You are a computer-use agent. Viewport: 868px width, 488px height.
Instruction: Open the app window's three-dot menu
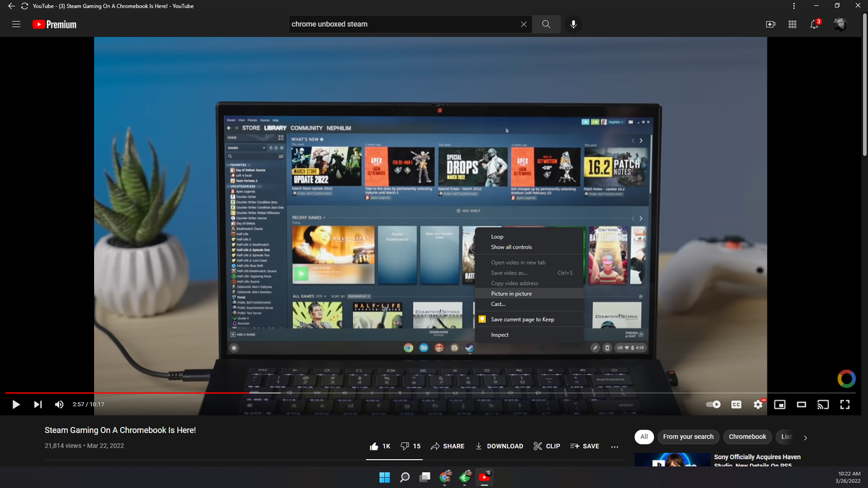pos(793,6)
